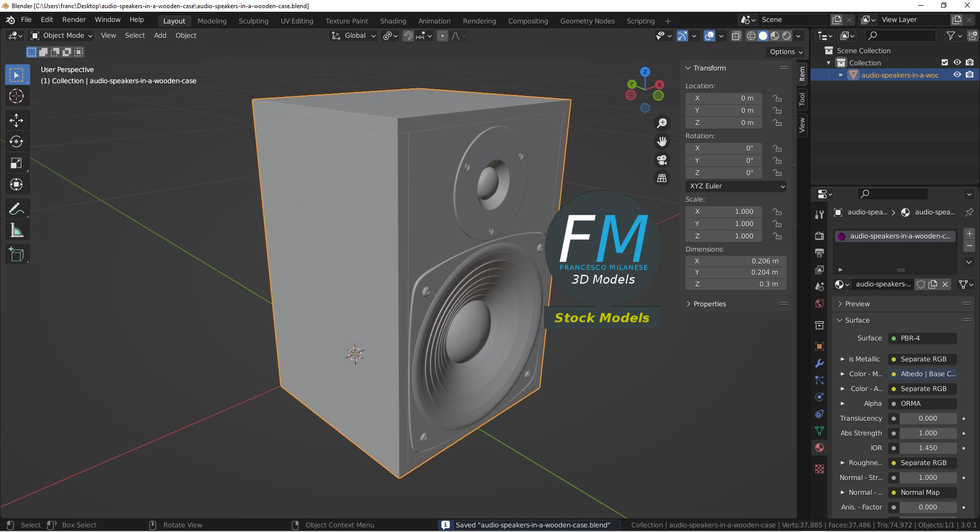Select the Annotate tool
980x532 pixels.
tap(16, 209)
